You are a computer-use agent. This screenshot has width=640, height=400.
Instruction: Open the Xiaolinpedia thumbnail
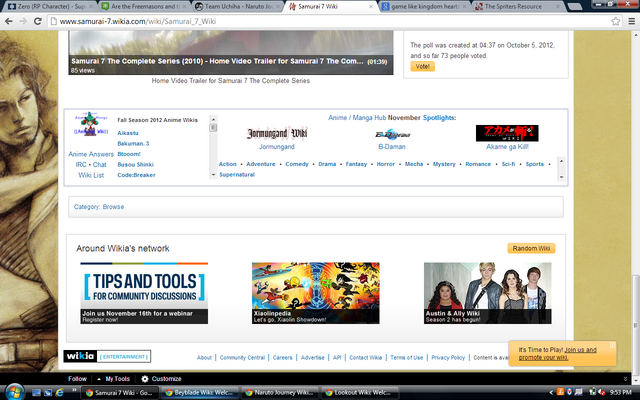[x=316, y=293]
